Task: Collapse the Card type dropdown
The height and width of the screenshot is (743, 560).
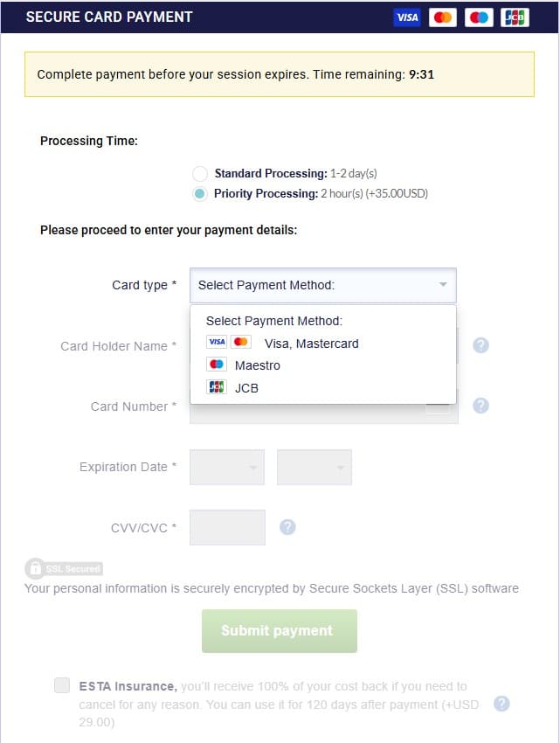Action: click(x=322, y=285)
